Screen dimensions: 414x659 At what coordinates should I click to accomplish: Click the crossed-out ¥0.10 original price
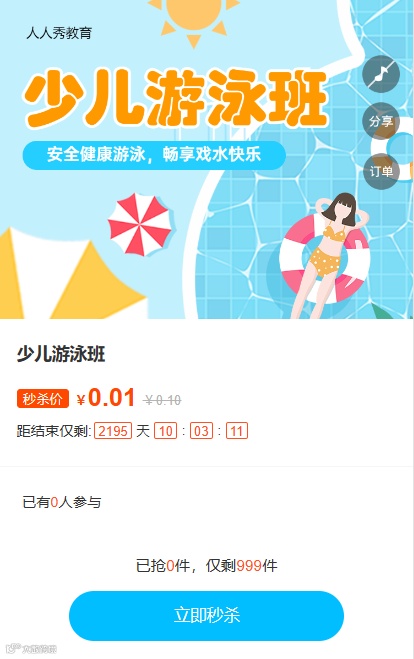tap(162, 400)
